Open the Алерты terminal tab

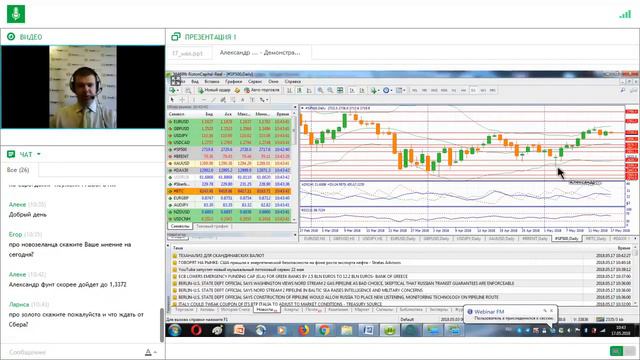point(291,310)
